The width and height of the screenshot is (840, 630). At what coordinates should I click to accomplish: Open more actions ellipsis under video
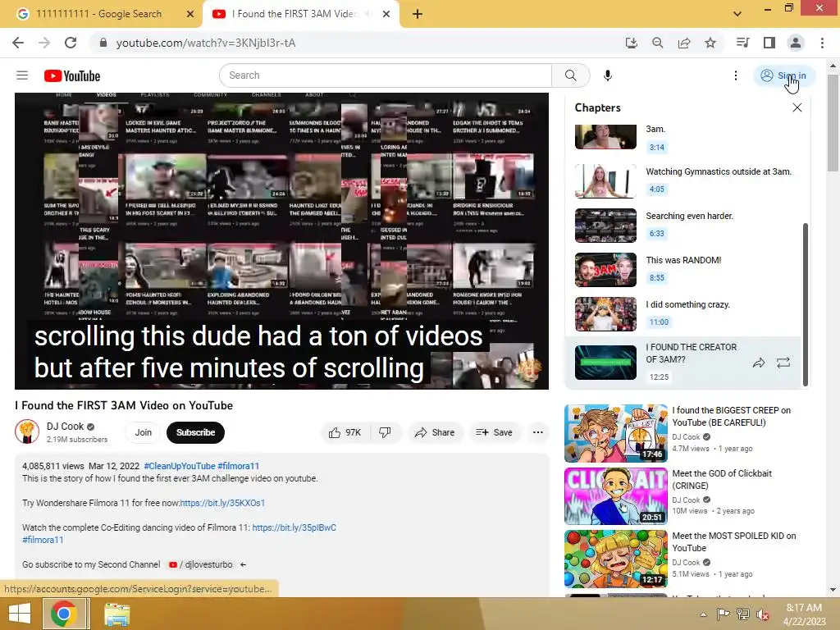click(x=538, y=432)
